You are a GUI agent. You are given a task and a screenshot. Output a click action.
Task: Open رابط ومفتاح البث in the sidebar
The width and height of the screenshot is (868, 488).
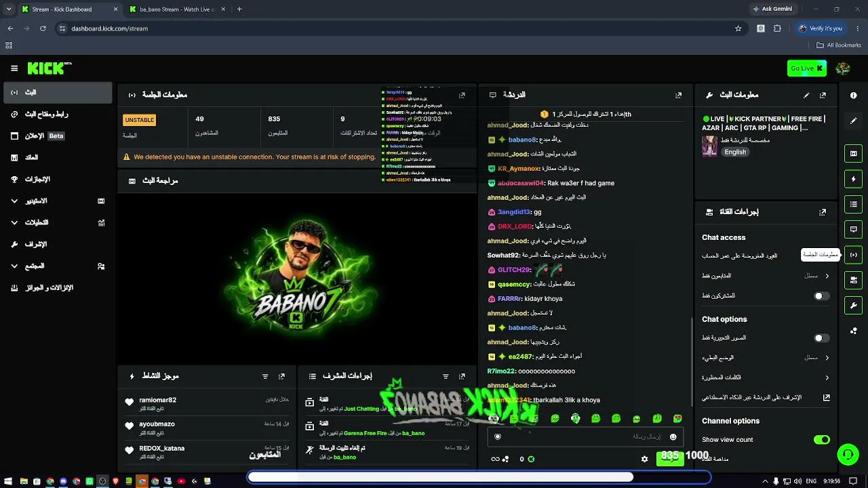coord(58,114)
